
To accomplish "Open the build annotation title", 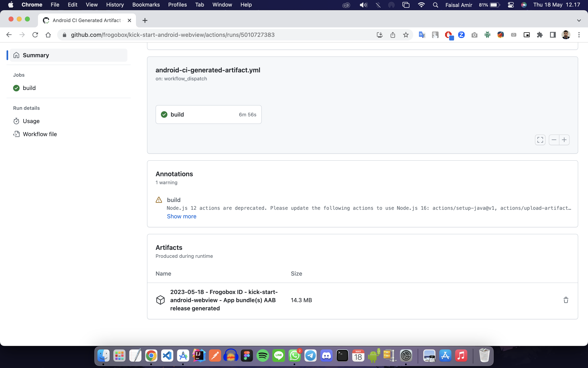I will [174, 200].
